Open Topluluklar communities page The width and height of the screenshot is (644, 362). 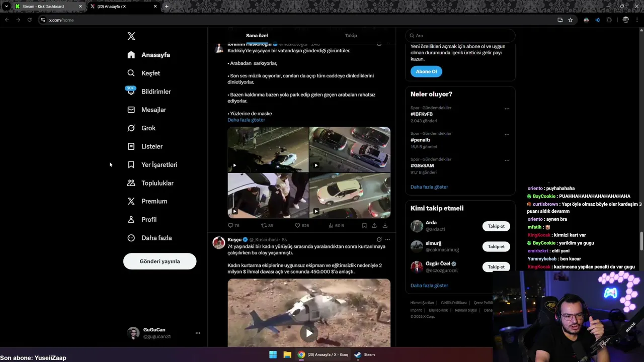tap(150, 183)
